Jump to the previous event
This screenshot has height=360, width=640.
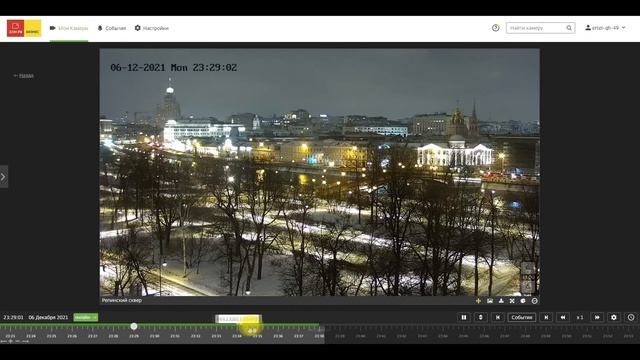point(498,317)
